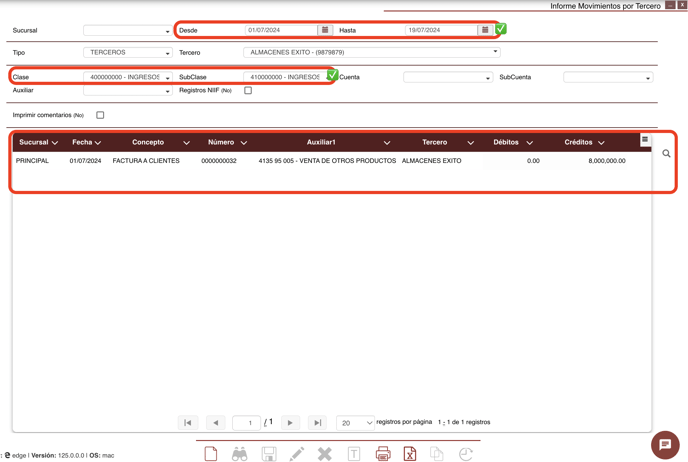Click the printer icon
This screenshot has height=462, width=688.
point(383,454)
